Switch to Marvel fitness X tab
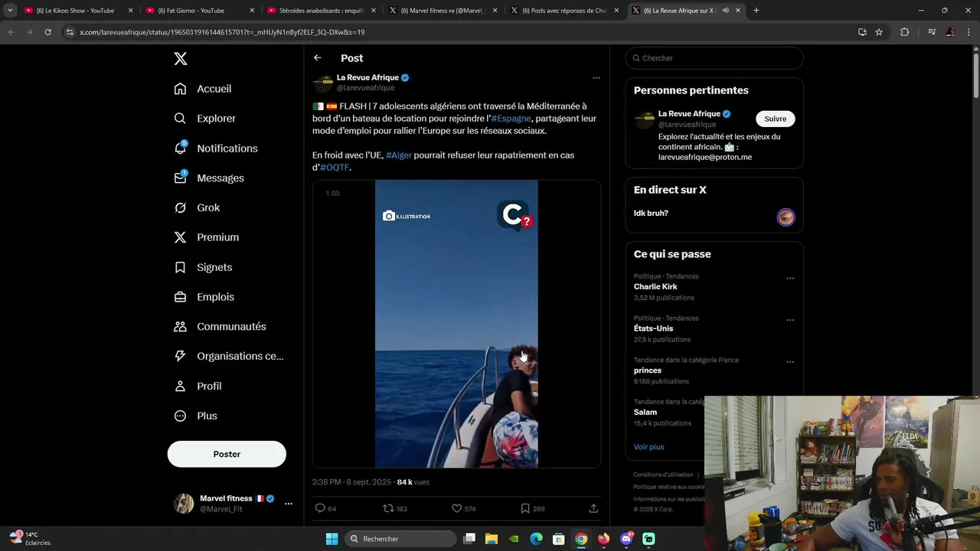 tap(442, 11)
